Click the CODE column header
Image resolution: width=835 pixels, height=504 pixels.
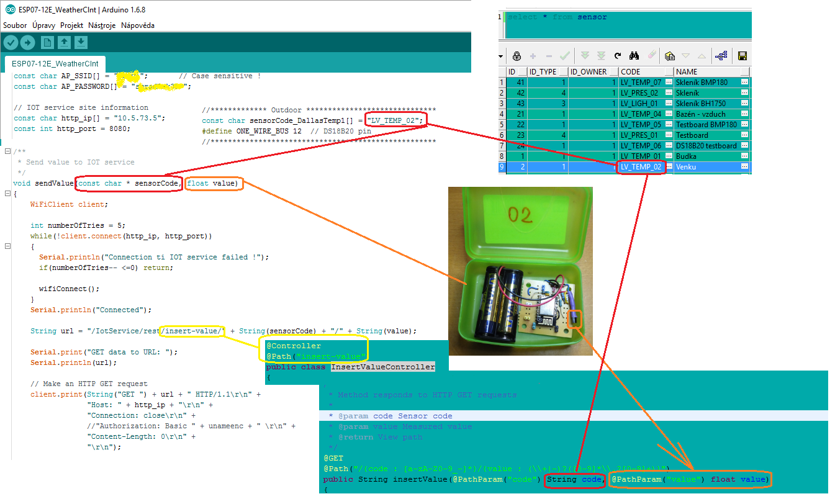click(646, 71)
